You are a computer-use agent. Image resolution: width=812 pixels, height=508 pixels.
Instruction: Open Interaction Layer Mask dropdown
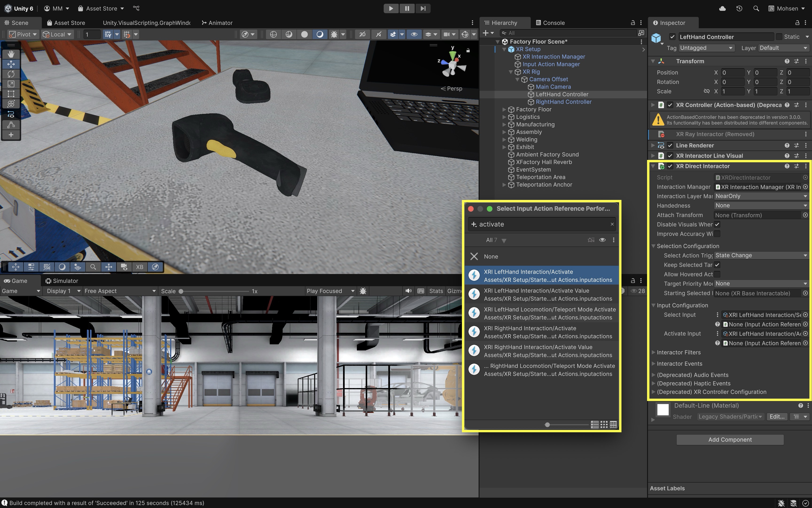761,196
